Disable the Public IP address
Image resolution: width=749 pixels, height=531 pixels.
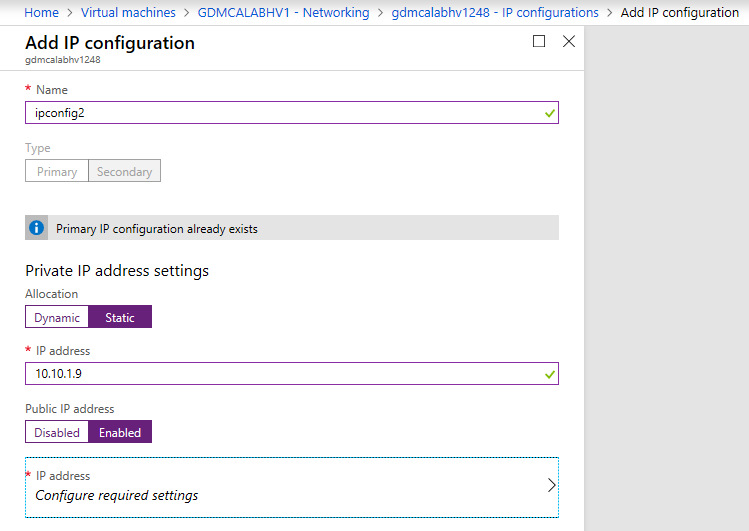pyautogui.click(x=57, y=432)
